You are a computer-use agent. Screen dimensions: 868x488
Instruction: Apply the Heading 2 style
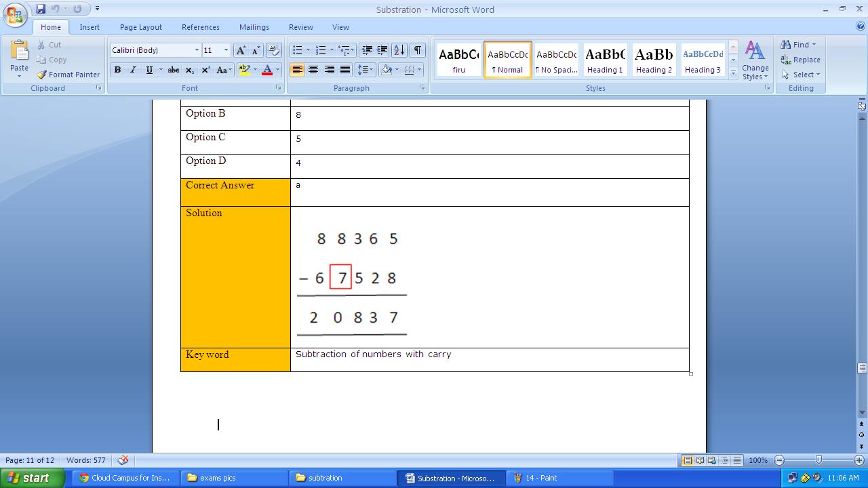point(654,60)
